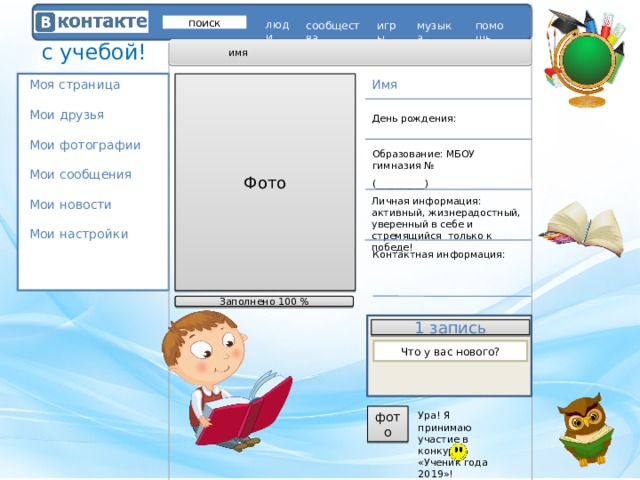Open Мои новости link
This screenshot has width=640, height=480.
click(x=70, y=204)
